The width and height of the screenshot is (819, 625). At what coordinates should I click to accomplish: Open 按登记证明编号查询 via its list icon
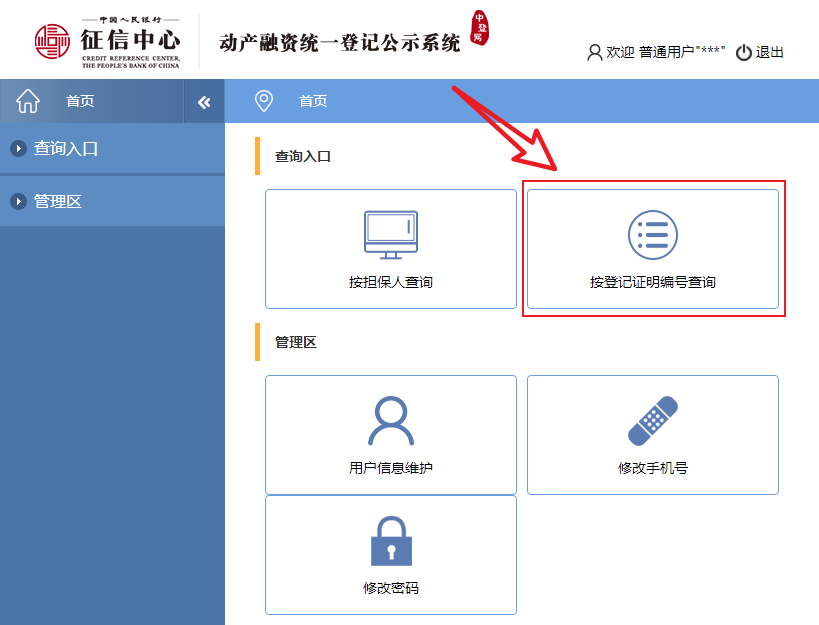click(x=652, y=235)
